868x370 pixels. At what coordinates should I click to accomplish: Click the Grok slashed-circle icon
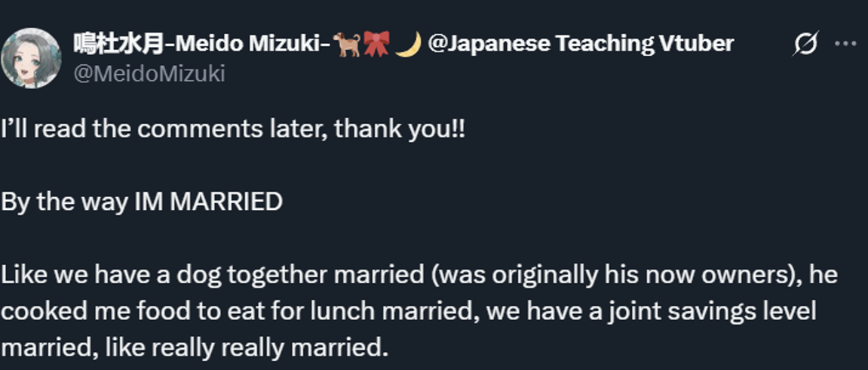coord(805,45)
